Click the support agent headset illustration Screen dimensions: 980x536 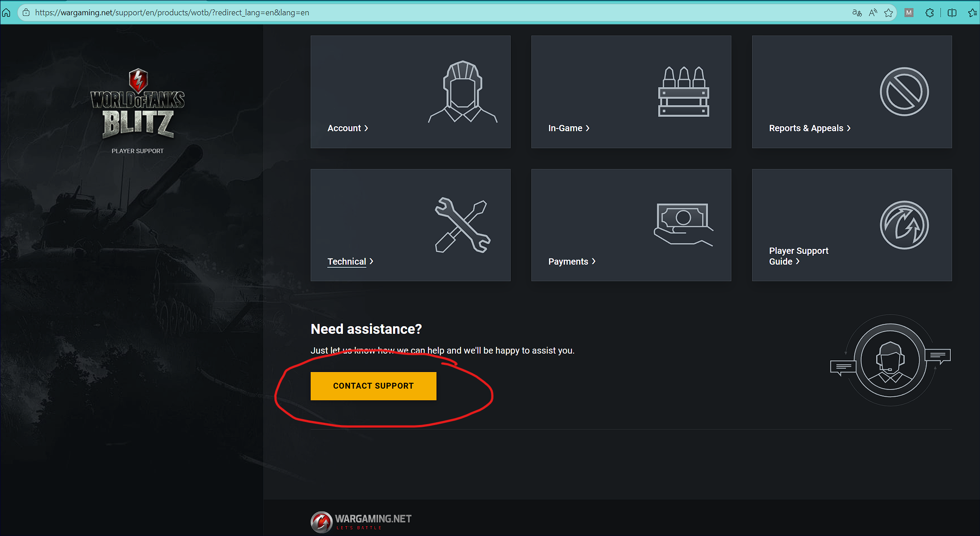point(890,360)
